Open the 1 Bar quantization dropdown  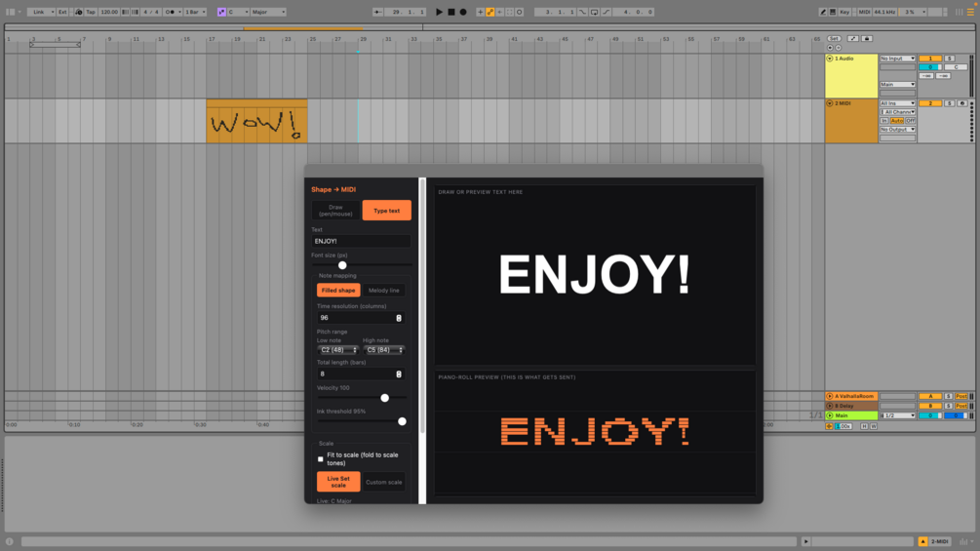[195, 12]
